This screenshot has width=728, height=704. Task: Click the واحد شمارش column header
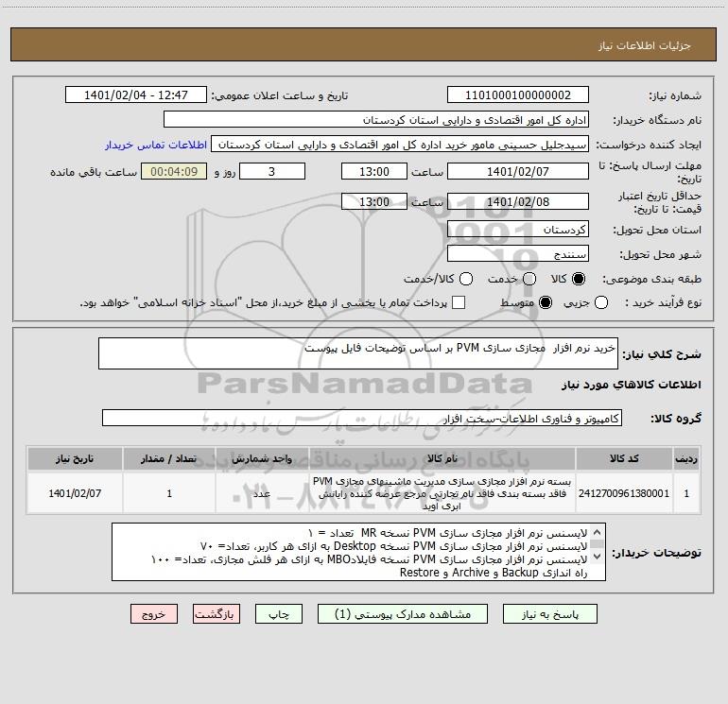pyautogui.click(x=262, y=458)
